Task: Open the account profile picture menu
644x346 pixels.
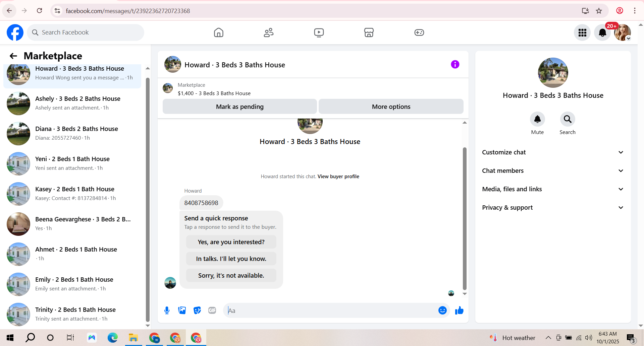Action: pyautogui.click(x=623, y=32)
